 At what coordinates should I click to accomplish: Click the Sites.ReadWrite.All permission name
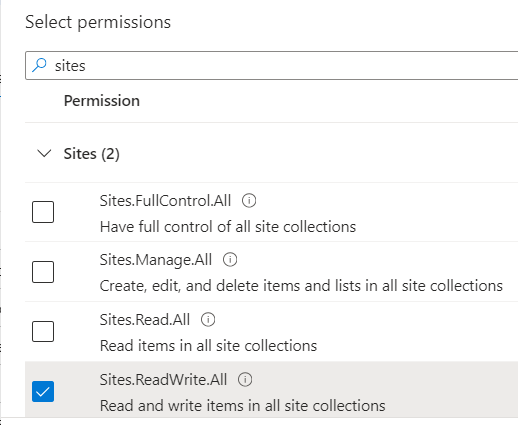tap(163, 380)
